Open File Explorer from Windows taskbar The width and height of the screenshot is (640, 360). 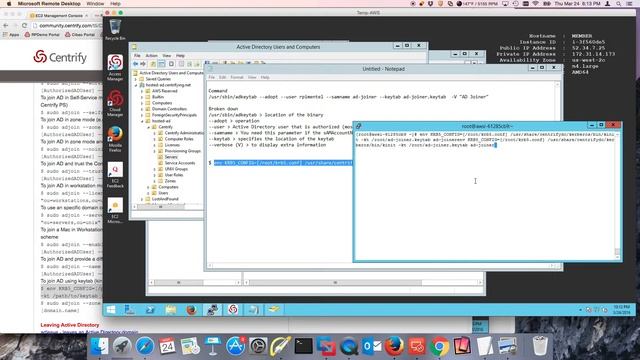click(x=171, y=310)
